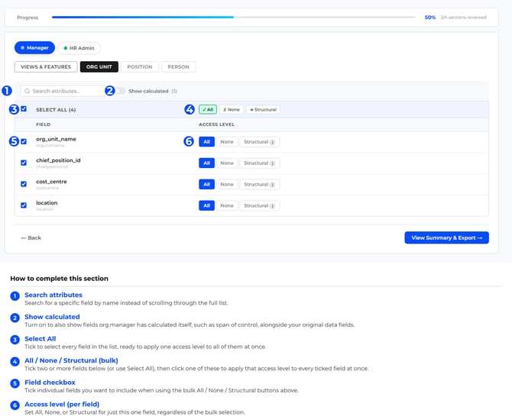This screenshot has height=420, width=512.
Task: Click the review progress bar
Action: pos(234,17)
